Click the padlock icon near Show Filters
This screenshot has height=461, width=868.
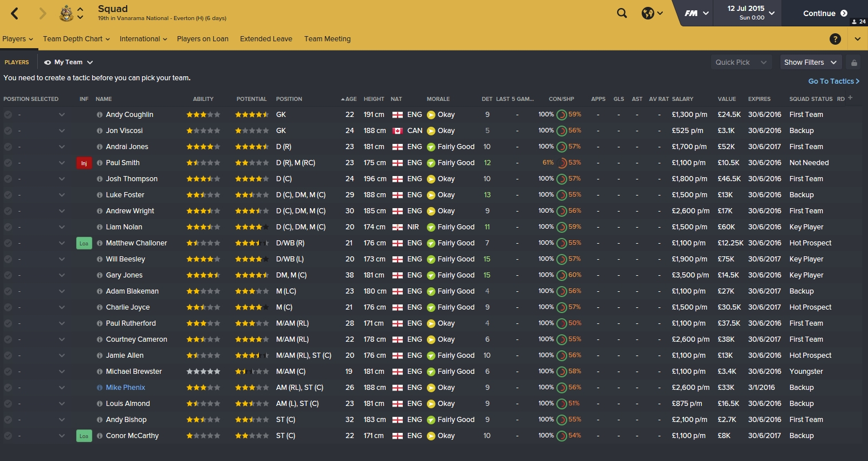point(854,62)
